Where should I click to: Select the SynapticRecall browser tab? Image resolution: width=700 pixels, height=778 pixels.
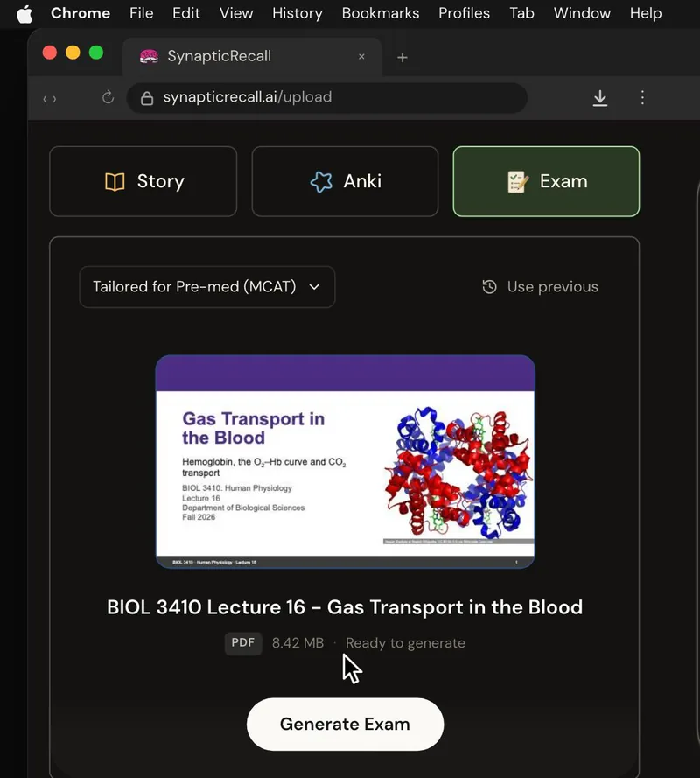252,57
